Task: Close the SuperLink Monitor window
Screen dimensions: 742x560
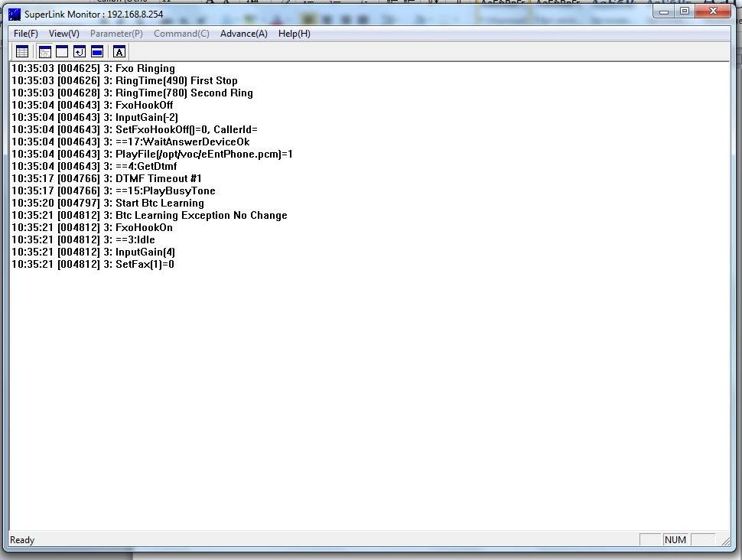Action: pyautogui.click(x=713, y=11)
